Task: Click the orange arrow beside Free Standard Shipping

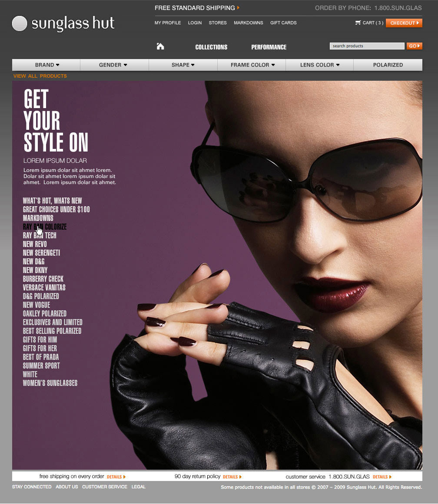Action: coord(238,8)
